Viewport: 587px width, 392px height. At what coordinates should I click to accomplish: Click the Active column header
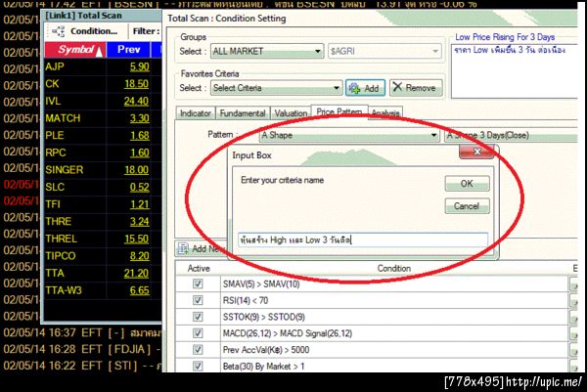(x=199, y=268)
